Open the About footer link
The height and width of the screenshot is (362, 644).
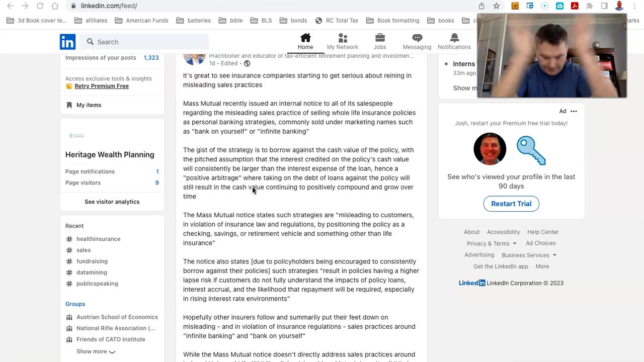(471, 232)
